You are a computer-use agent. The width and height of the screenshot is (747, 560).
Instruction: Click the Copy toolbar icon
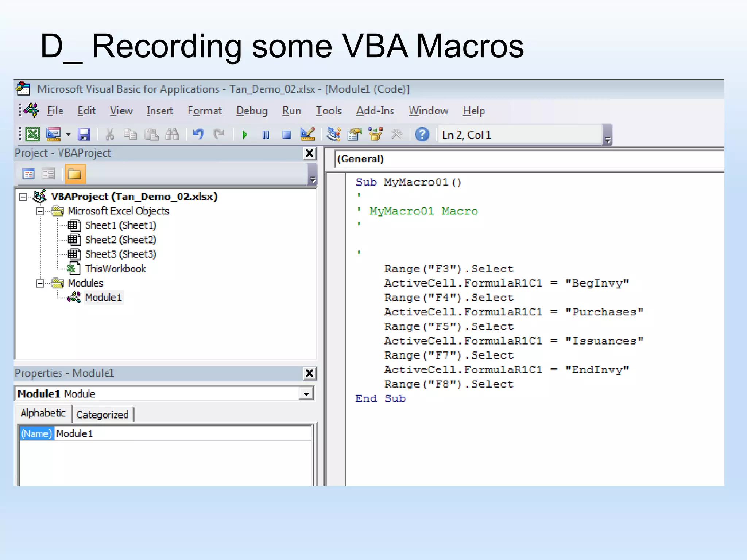point(130,135)
